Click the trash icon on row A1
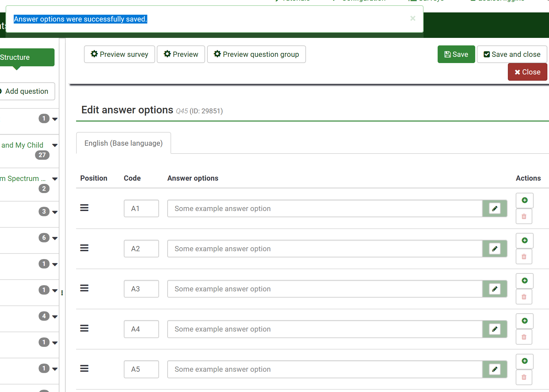The image size is (549, 392). pos(524,216)
